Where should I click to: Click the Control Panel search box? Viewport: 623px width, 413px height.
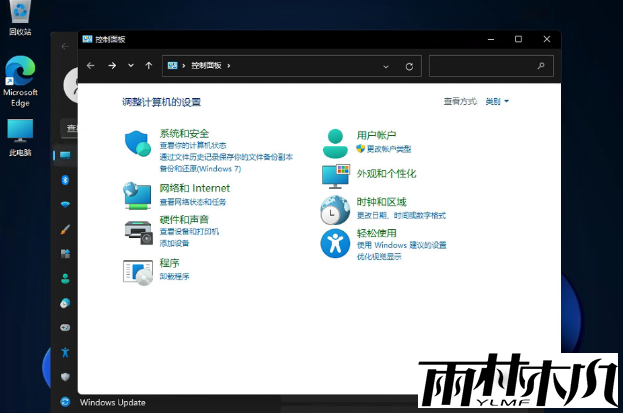pos(484,66)
